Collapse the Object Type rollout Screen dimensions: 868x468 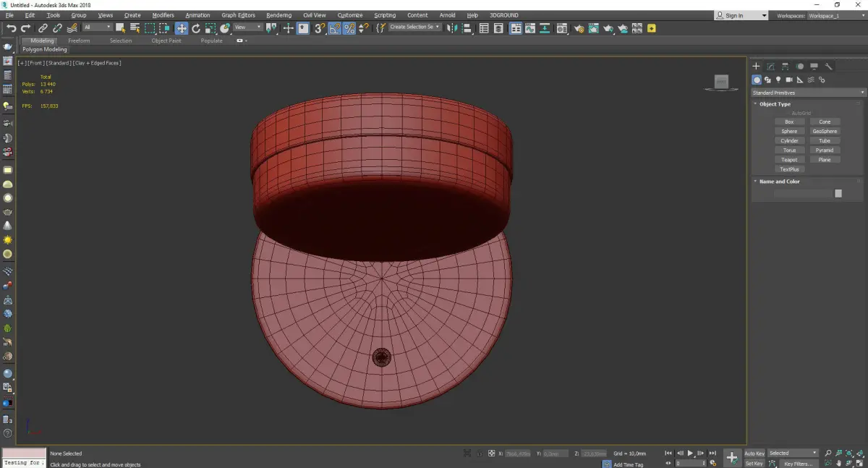tap(775, 104)
